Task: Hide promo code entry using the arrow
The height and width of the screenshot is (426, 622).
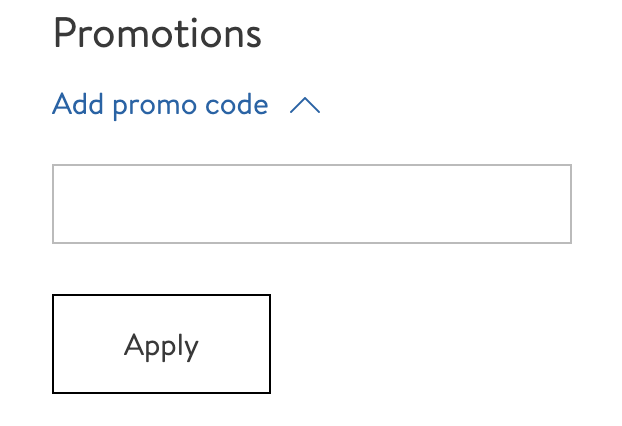Action: 304,105
